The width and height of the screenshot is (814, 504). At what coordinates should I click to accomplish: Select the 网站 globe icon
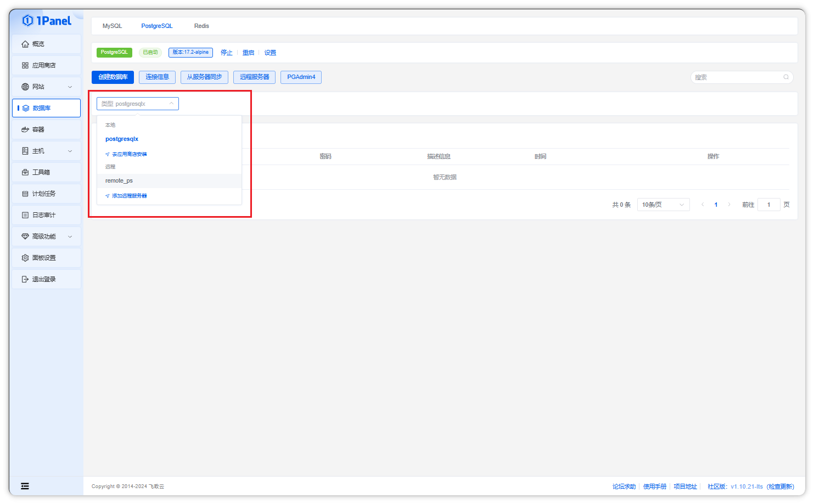point(25,87)
